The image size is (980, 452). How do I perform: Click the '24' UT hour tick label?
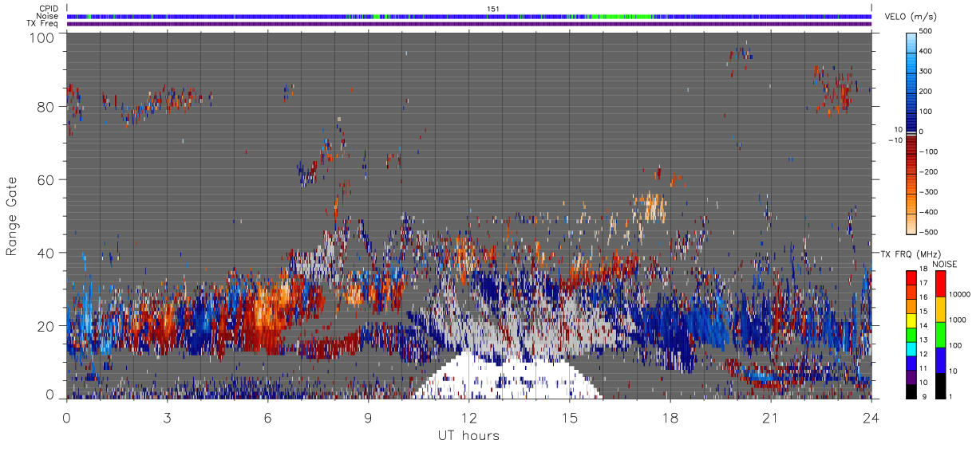pos(871,418)
